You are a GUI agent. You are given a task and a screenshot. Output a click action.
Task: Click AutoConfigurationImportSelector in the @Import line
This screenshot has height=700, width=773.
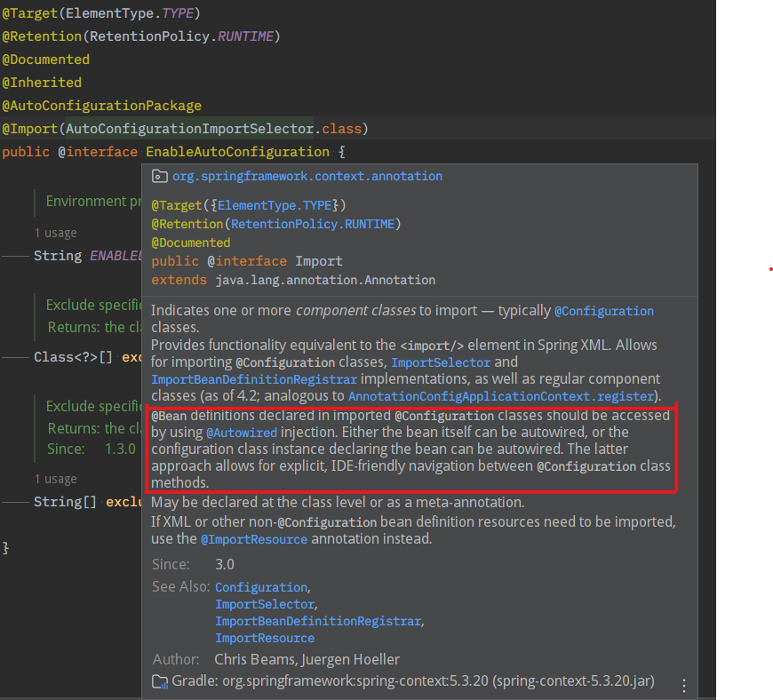coord(190,129)
